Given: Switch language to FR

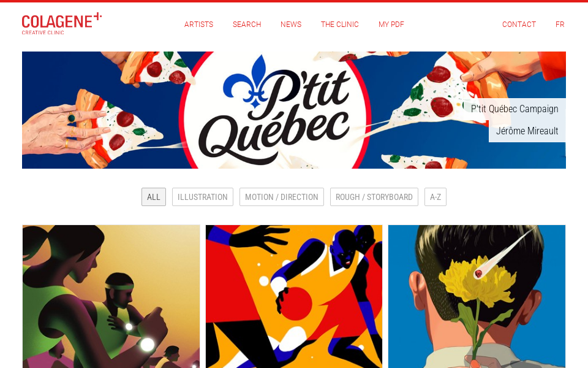Looking at the screenshot, I should [x=560, y=25].
